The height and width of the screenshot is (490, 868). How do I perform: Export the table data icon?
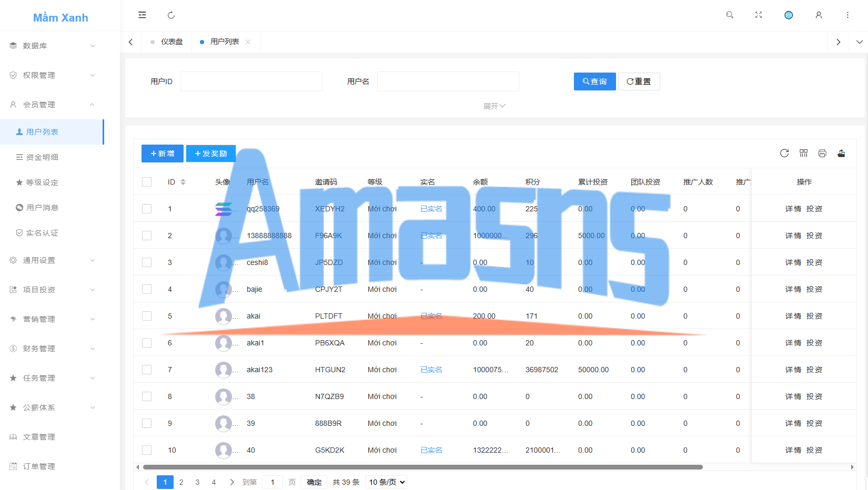tap(841, 153)
